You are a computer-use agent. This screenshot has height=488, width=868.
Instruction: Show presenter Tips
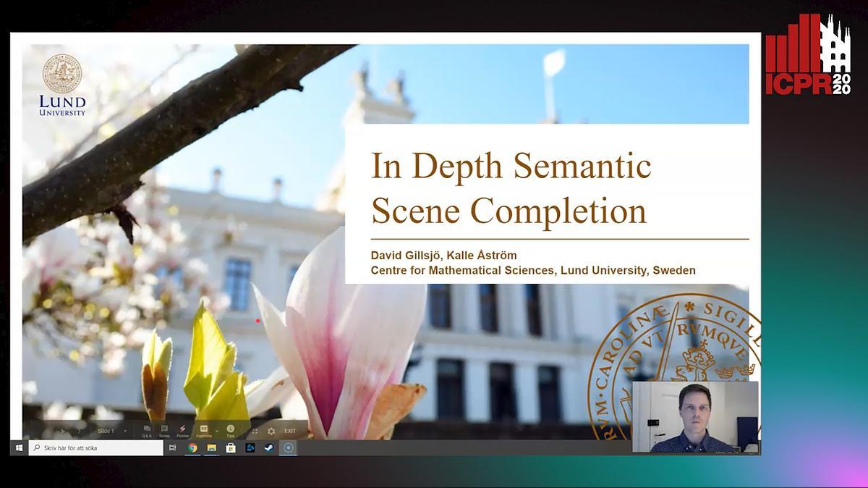pyautogui.click(x=231, y=431)
